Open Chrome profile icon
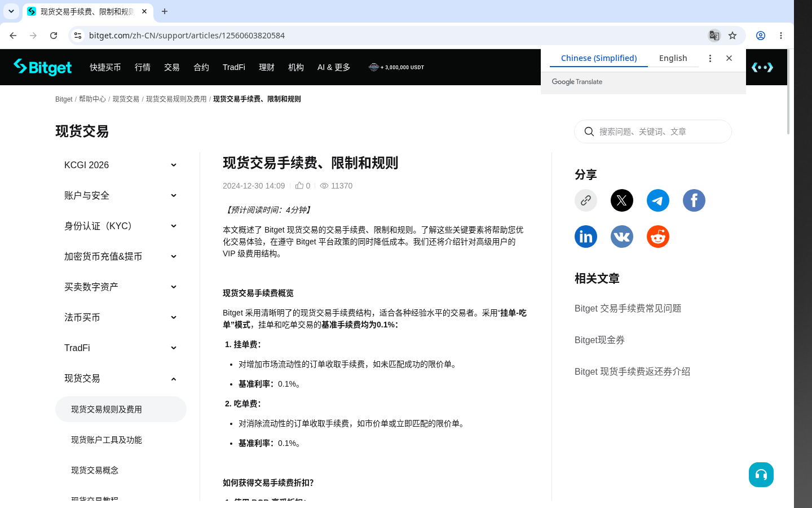Image resolution: width=812 pixels, height=508 pixels. point(761,36)
